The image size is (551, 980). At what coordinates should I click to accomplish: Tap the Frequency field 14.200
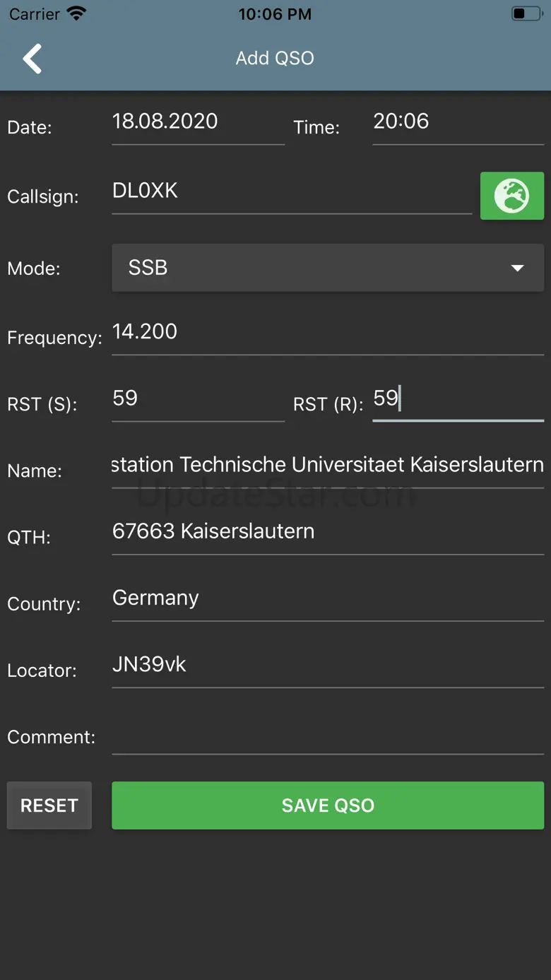point(328,332)
